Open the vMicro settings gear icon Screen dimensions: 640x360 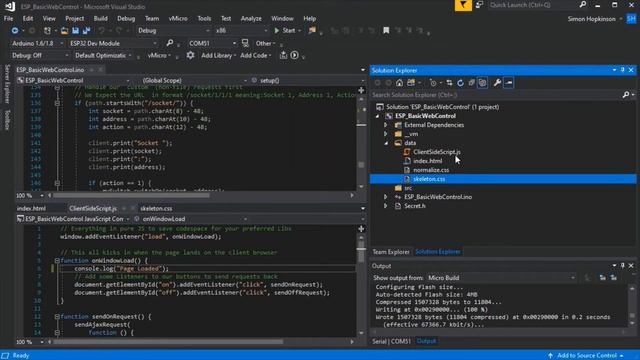[x=190, y=55]
